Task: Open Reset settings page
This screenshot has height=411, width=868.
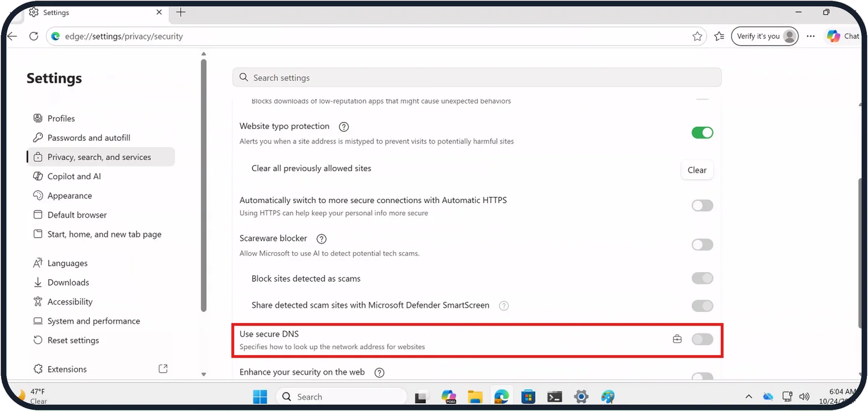Action: pos(101,340)
